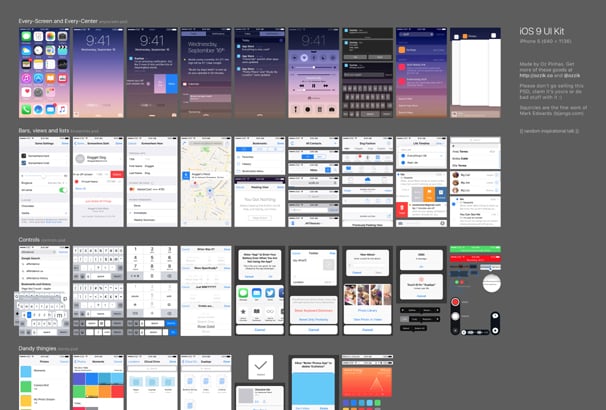Open the Weather app icon

click(26, 50)
